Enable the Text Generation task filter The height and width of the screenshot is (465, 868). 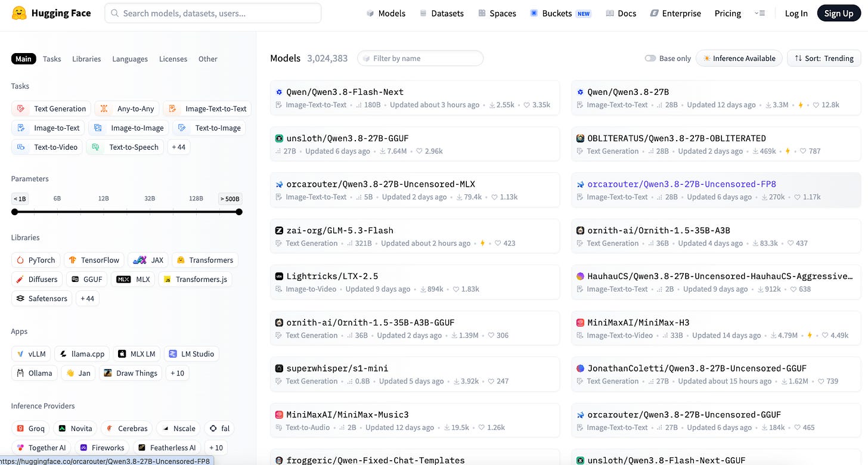[x=51, y=108]
